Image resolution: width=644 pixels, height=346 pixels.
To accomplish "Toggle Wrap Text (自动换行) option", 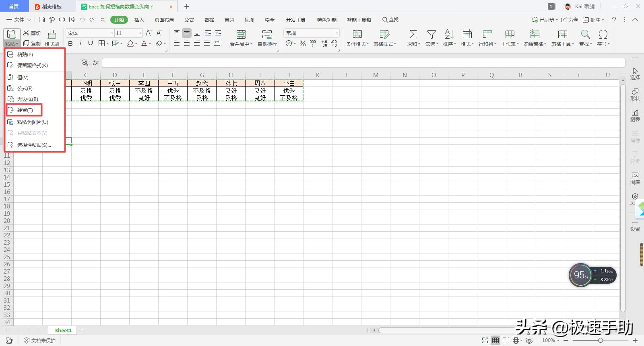I will 267,35.
